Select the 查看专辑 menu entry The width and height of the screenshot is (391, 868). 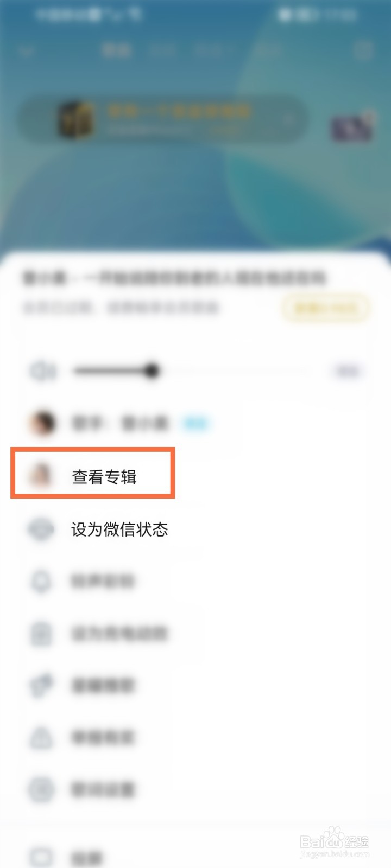coord(104,477)
